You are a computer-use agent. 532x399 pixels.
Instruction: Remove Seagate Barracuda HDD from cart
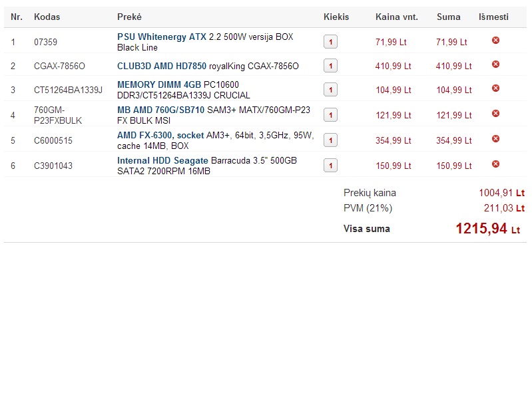click(x=495, y=164)
